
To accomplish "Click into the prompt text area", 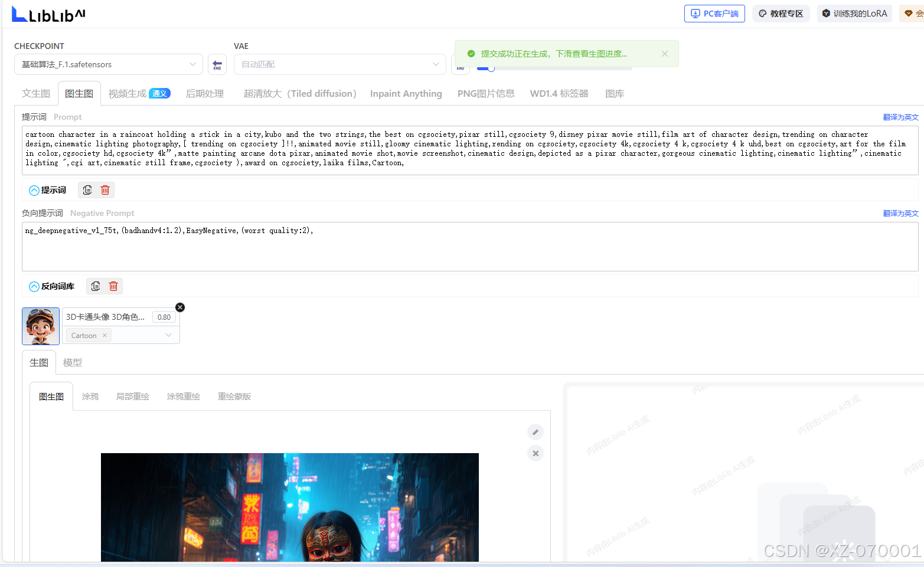I will coord(470,150).
